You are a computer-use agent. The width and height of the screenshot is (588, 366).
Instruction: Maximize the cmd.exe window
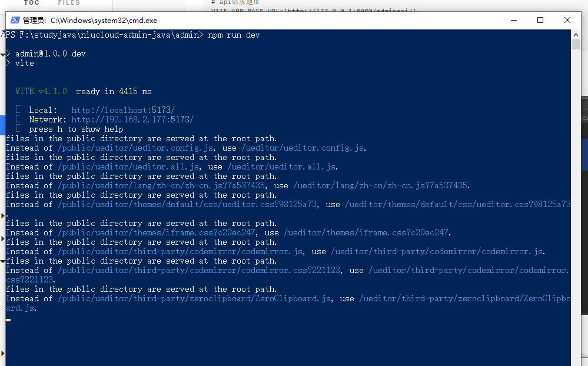coord(540,20)
